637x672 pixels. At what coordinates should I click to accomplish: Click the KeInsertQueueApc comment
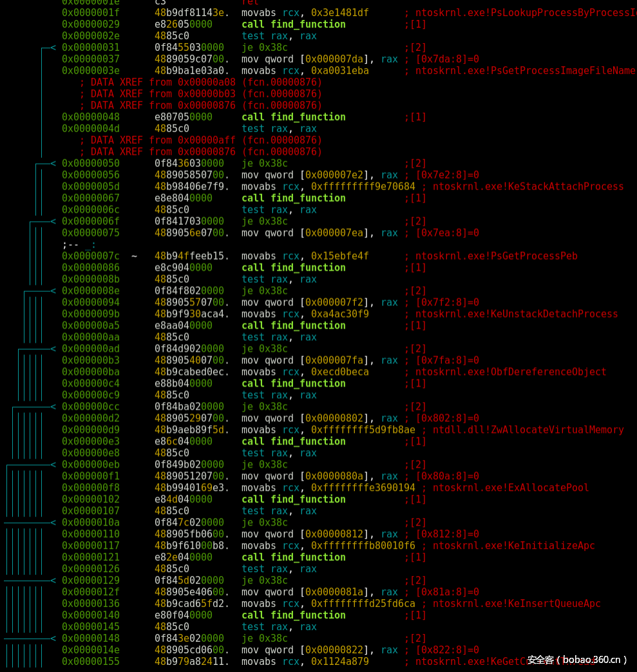click(x=517, y=604)
